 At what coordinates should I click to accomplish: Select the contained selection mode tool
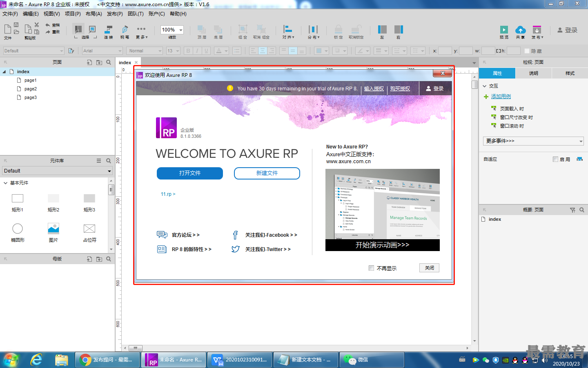click(92, 29)
